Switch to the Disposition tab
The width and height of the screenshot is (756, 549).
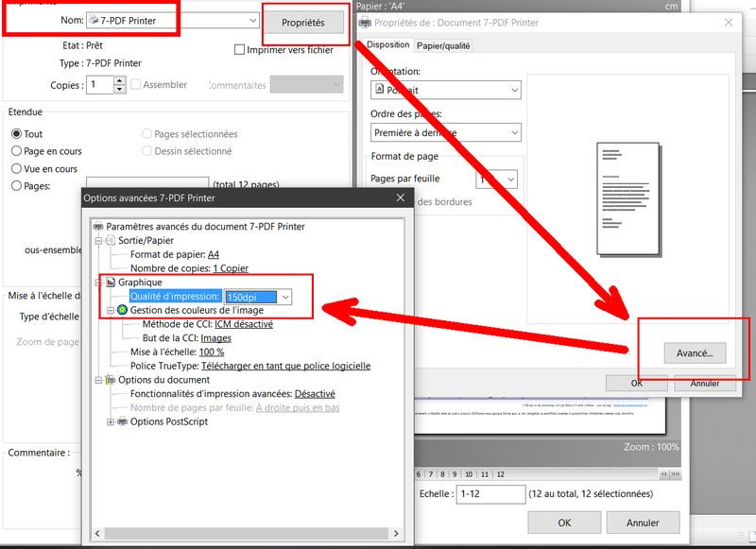(x=387, y=44)
